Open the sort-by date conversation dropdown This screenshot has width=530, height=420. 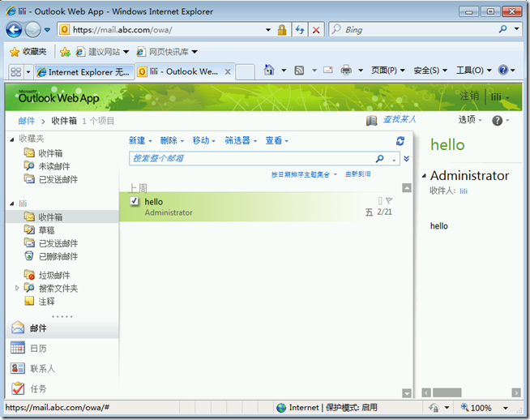pyautogui.click(x=304, y=174)
